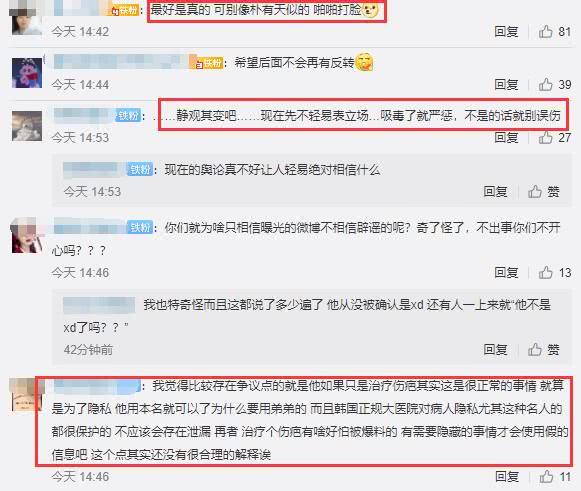
Task: Reply to the 42分钟前 sub-comment
Action: tap(495, 349)
